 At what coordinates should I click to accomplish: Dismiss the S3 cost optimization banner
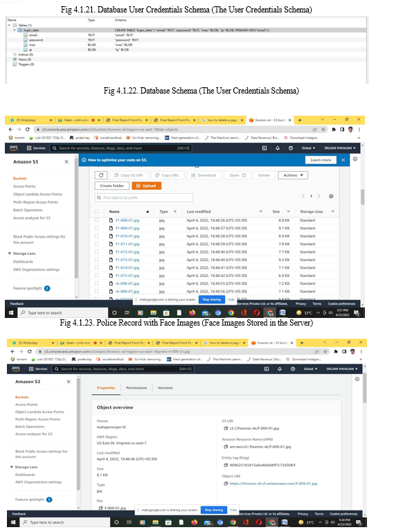[x=343, y=160]
